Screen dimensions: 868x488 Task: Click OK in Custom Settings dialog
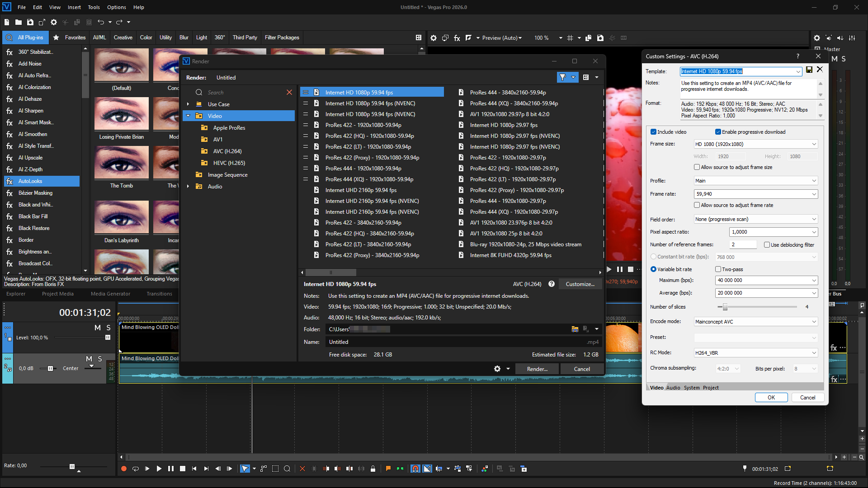[771, 398]
